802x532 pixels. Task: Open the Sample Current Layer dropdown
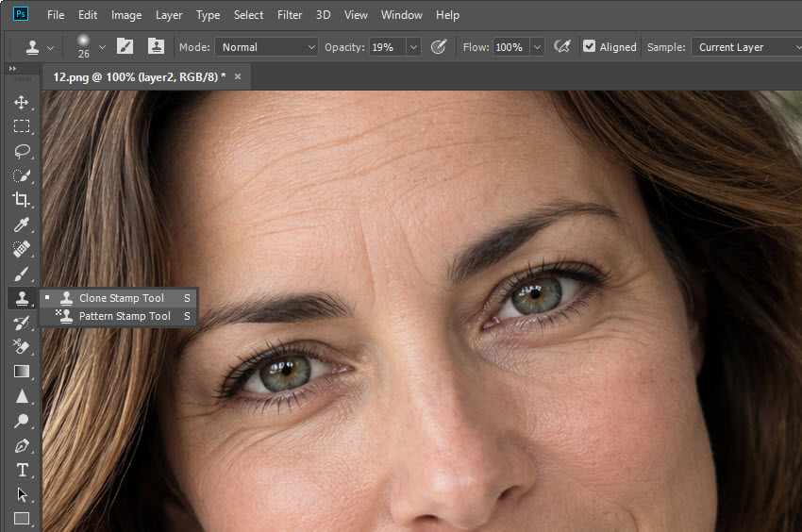point(746,47)
